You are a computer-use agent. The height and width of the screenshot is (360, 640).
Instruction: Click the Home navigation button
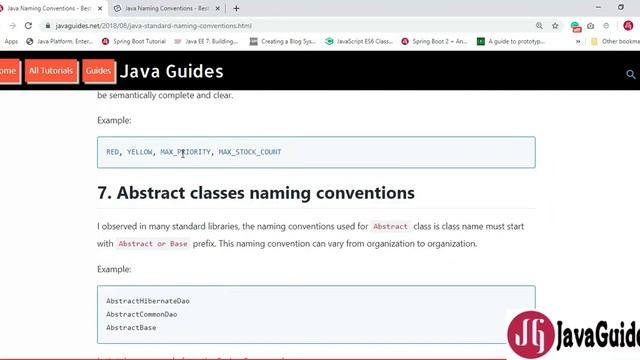(x=9, y=71)
